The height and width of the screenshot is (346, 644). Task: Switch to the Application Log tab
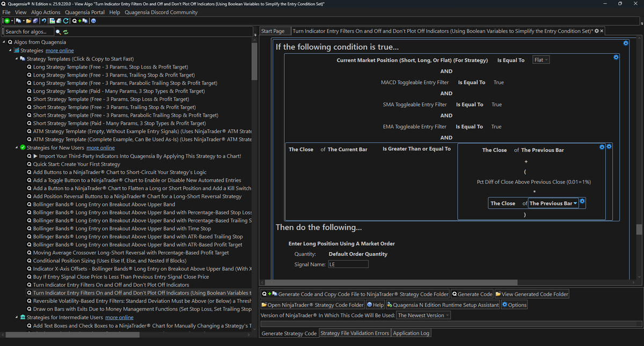411,333
